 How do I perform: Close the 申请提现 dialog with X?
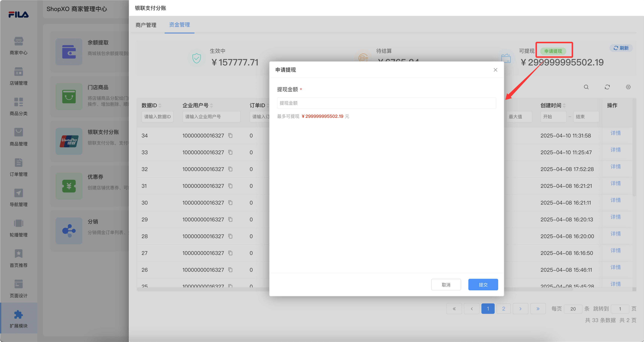coord(495,70)
